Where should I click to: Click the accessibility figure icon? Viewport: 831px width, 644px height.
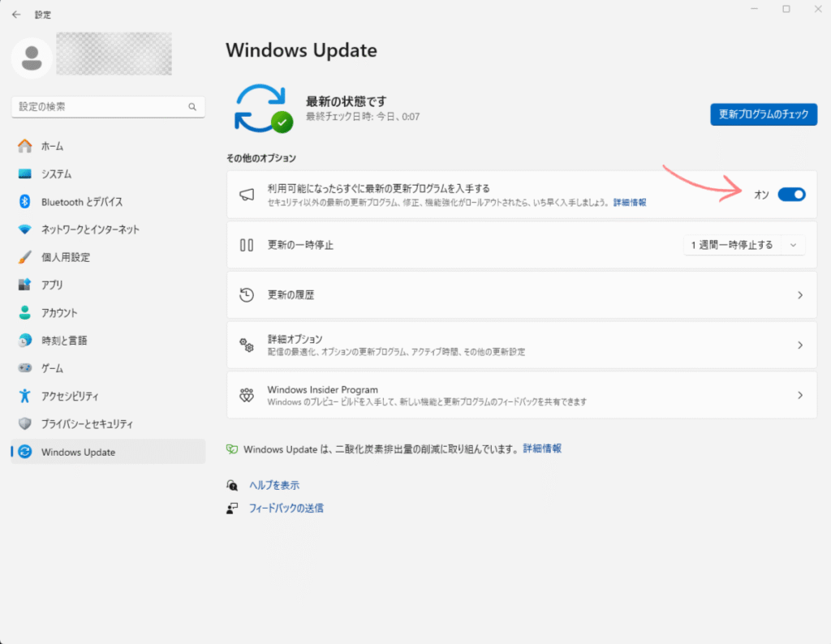(25, 396)
